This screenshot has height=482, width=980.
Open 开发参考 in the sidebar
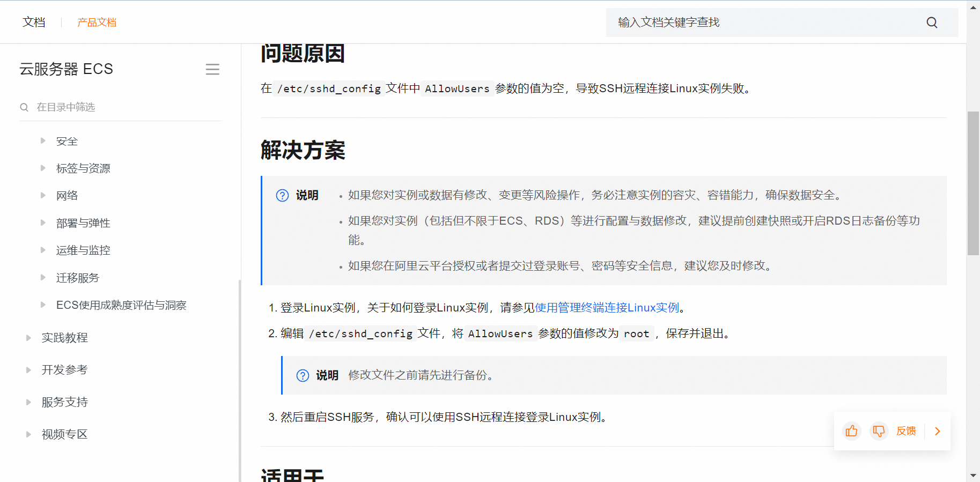[x=65, y=370]
